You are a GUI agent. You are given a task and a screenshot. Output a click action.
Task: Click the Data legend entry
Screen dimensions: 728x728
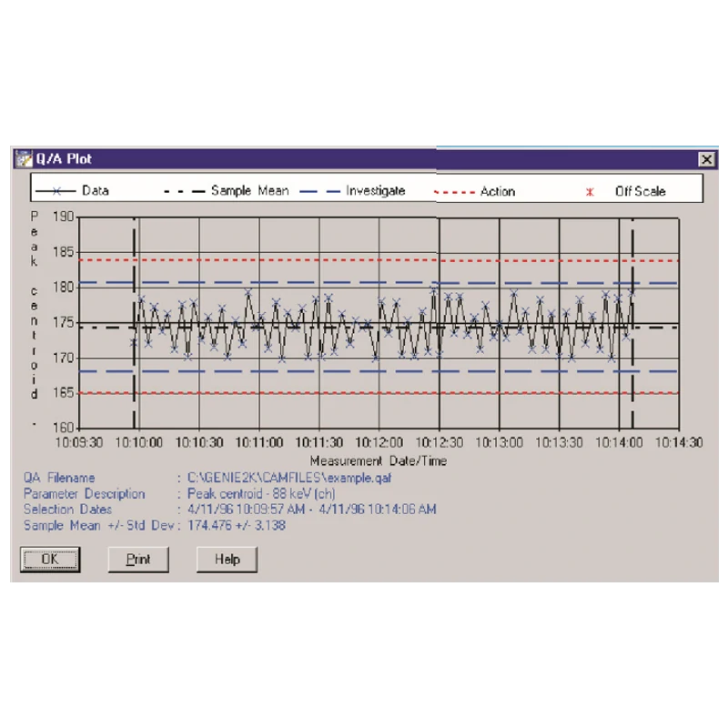pos(72,191)
